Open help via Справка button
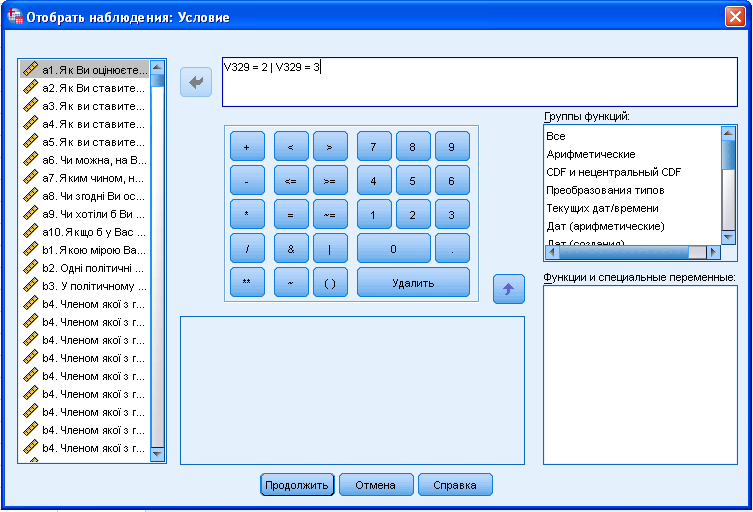 (x=455, y=485)
